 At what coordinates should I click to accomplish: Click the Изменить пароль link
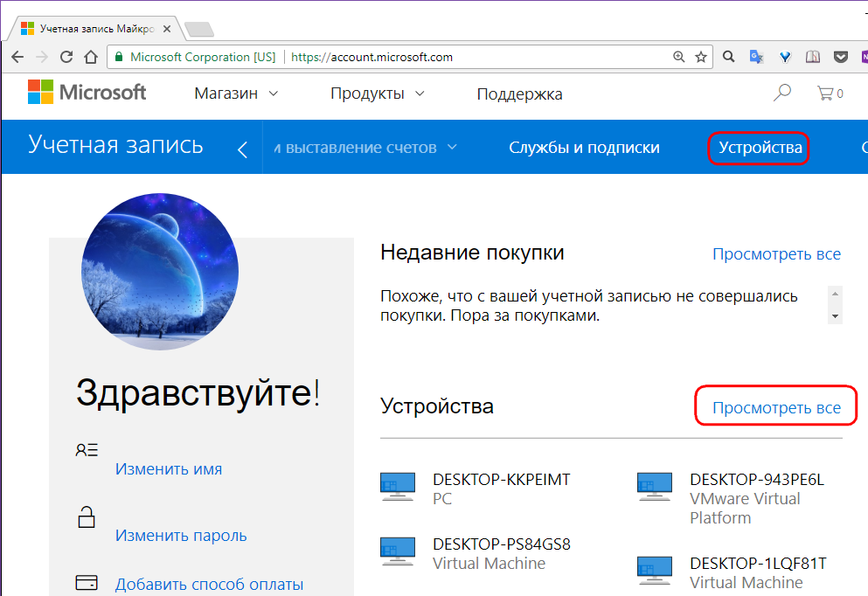point(181,536)
